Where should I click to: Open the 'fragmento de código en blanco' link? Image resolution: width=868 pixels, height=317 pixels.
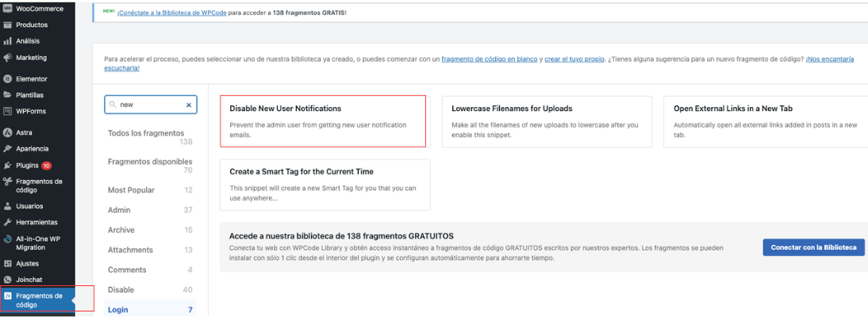490,59
